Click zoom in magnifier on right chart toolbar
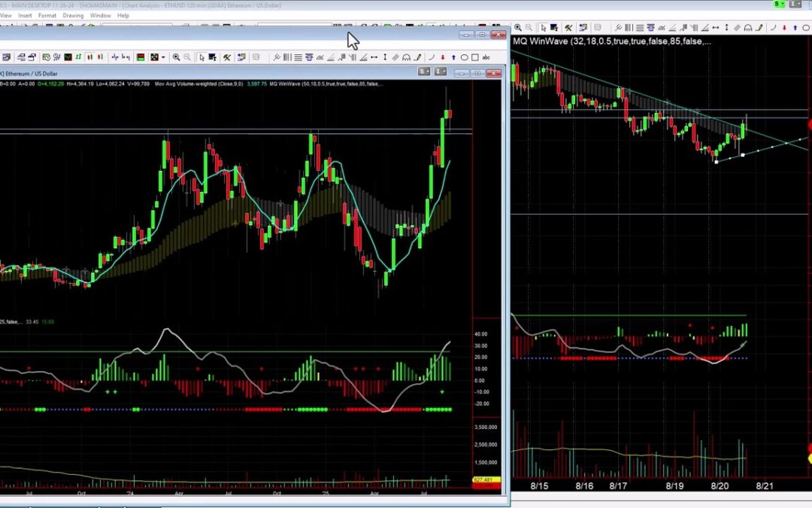 (x=518, y=28)
